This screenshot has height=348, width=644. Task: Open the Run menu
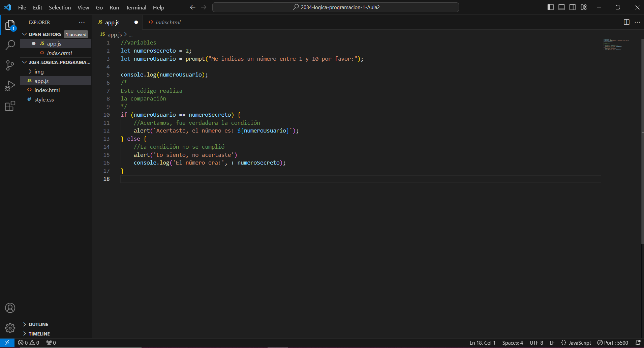[114, 7]
